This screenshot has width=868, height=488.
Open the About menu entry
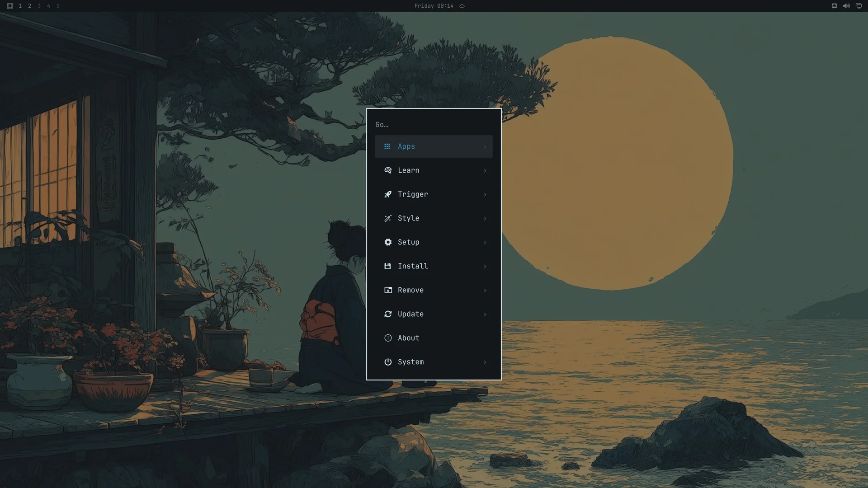pos(434,338)
